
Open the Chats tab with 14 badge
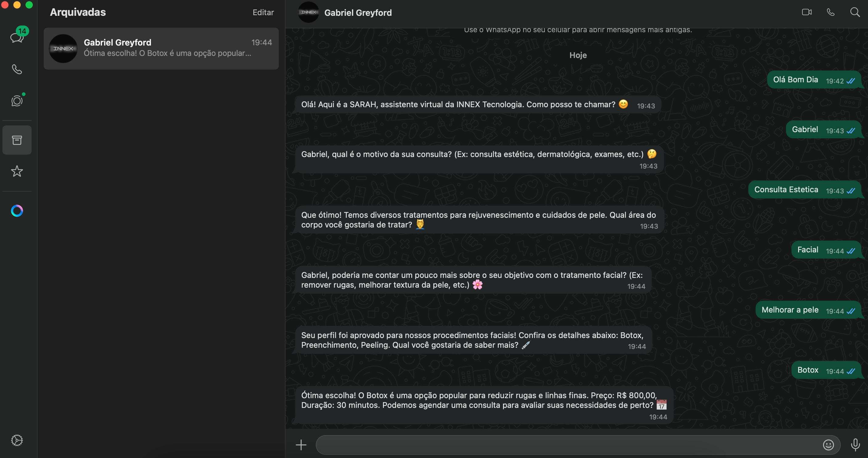point(17,37)
